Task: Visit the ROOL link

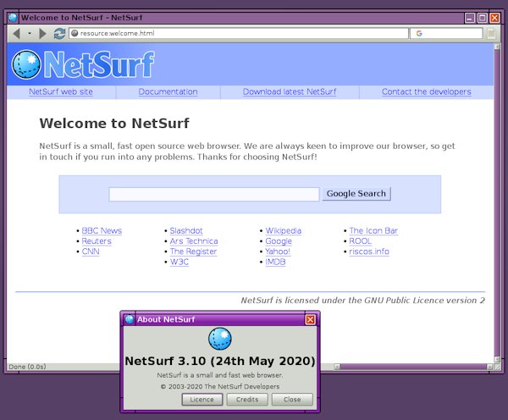Action: 361,241
